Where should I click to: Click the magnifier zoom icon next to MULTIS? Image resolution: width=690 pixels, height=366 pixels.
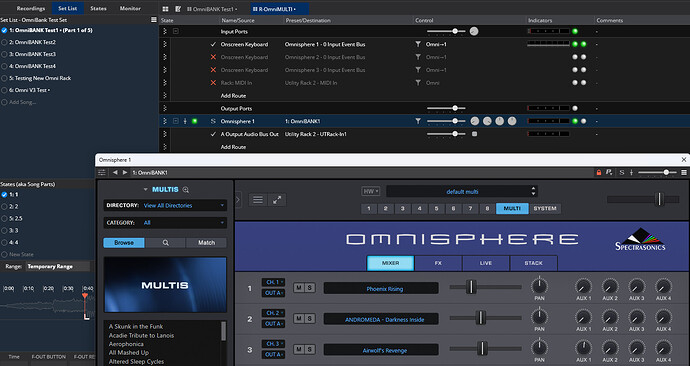tap(186, 190)
